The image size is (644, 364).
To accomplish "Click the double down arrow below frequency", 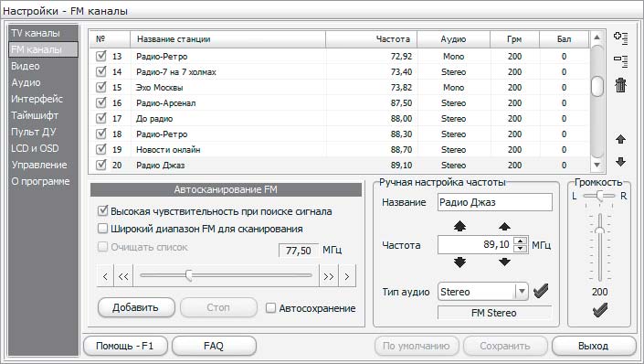I will pos(460,262).
